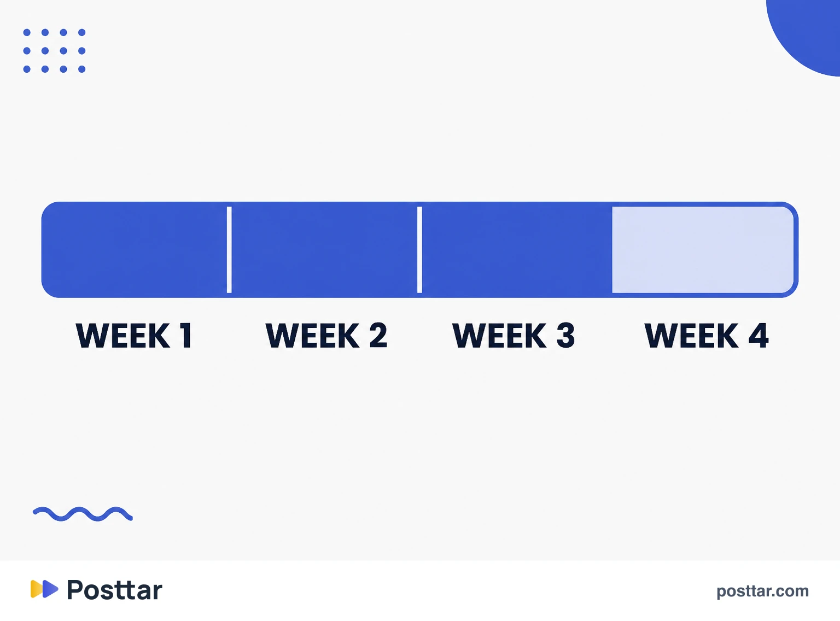Click the Posttar play-arrow logo icon
This screenshot has width=840, height=621.
[x=44, y=589]
